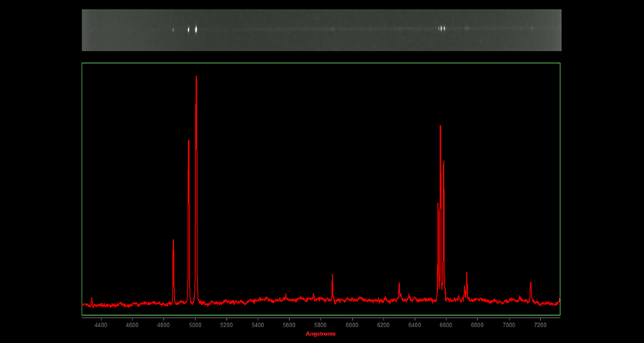The height and width of the screenshot is (343, 644).
Task: Click the small peak near 6300 Angstroms
Action: 399,285
